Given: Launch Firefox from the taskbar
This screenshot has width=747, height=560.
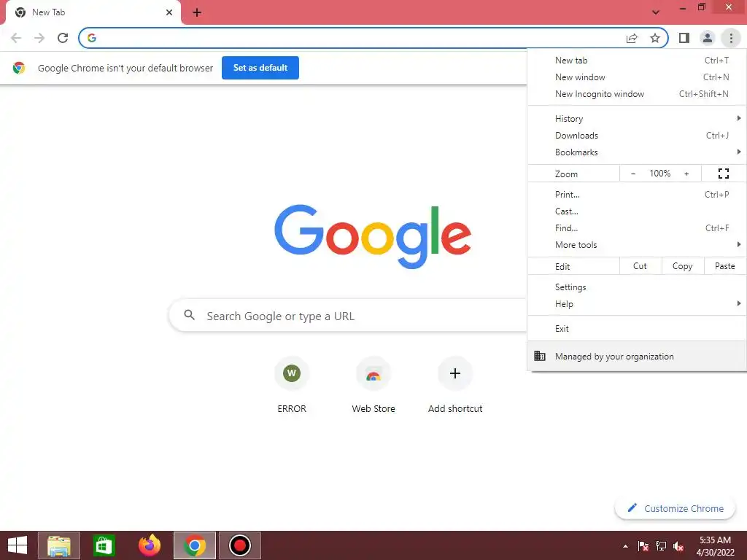Looking at the screenshot, I should click(150, 545).
